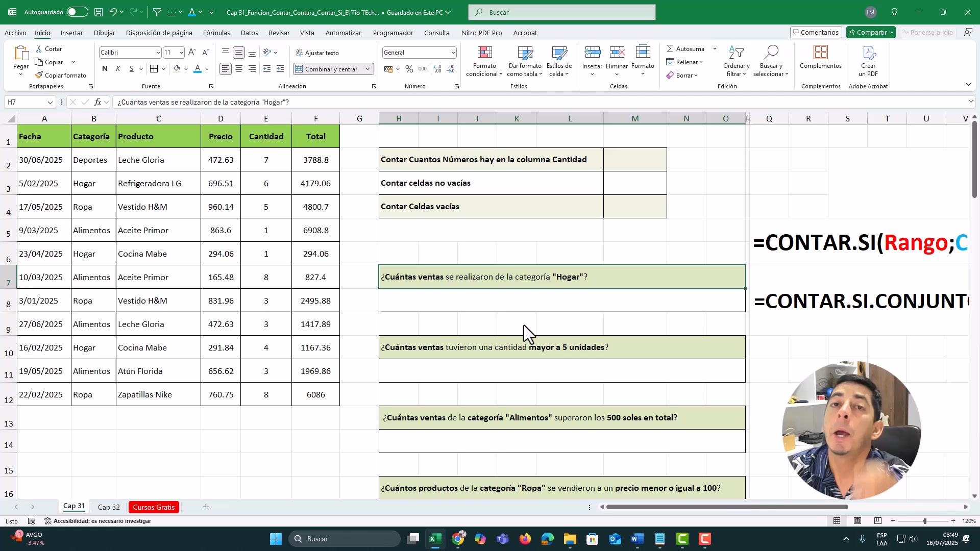Viewport: 980px width, 551px height.
Task: Increase indent icon
Action: [280, 69]
